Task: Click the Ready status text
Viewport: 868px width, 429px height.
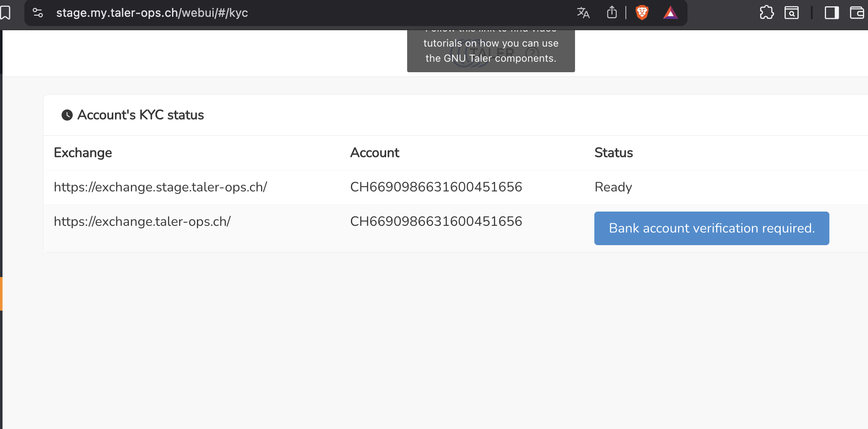Action: [x=613, y=187]
